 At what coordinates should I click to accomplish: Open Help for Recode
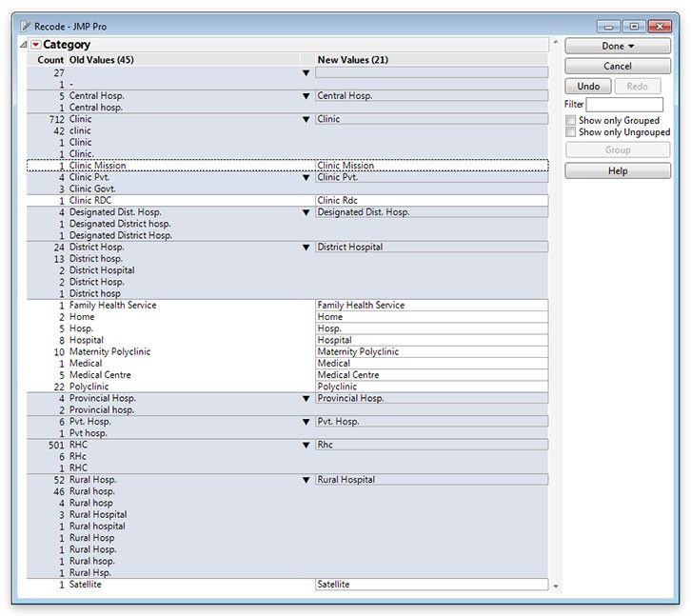click(618, 170)
